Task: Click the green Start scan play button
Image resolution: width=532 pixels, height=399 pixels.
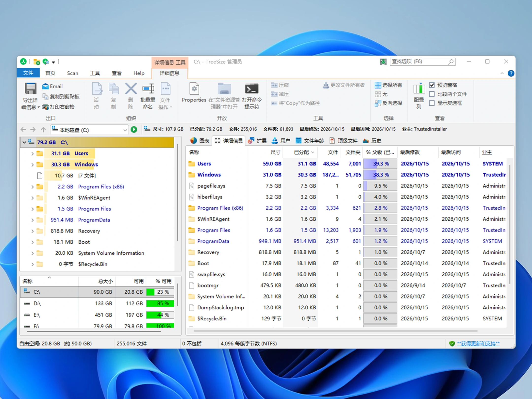Action: pos(134,130)
